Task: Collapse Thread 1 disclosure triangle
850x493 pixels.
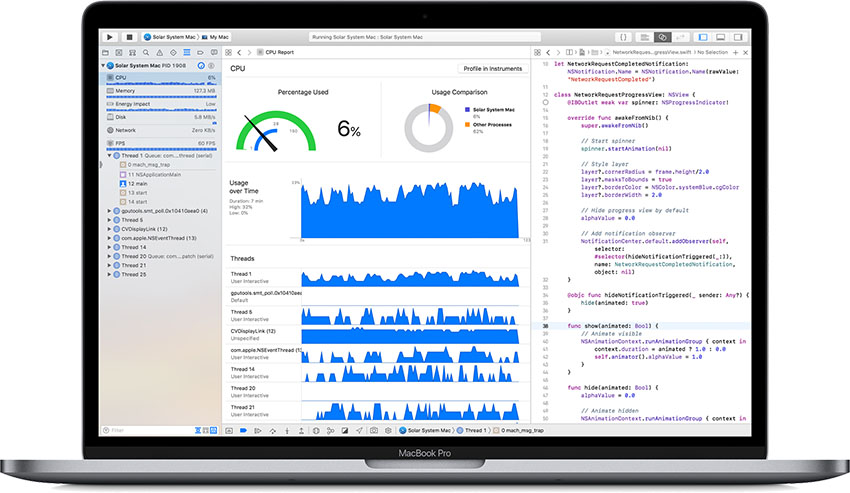Action: (x=110, y=156)
